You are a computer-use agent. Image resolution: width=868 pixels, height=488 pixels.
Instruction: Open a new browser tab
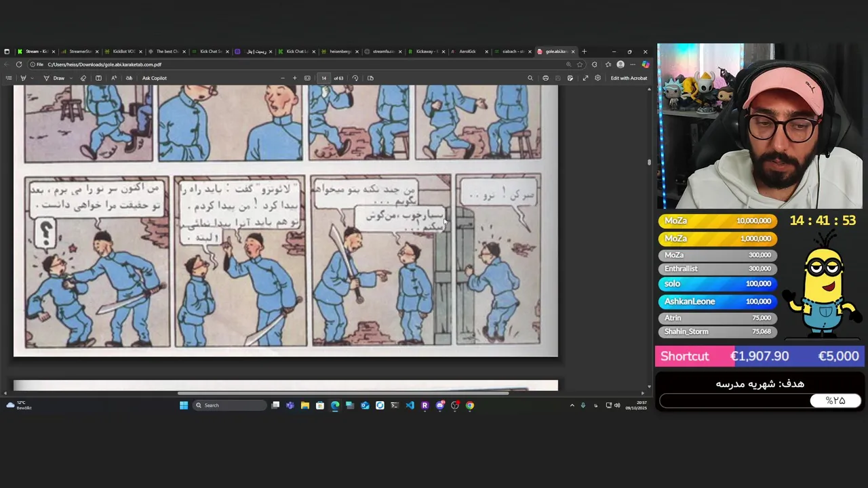(585, 52)
